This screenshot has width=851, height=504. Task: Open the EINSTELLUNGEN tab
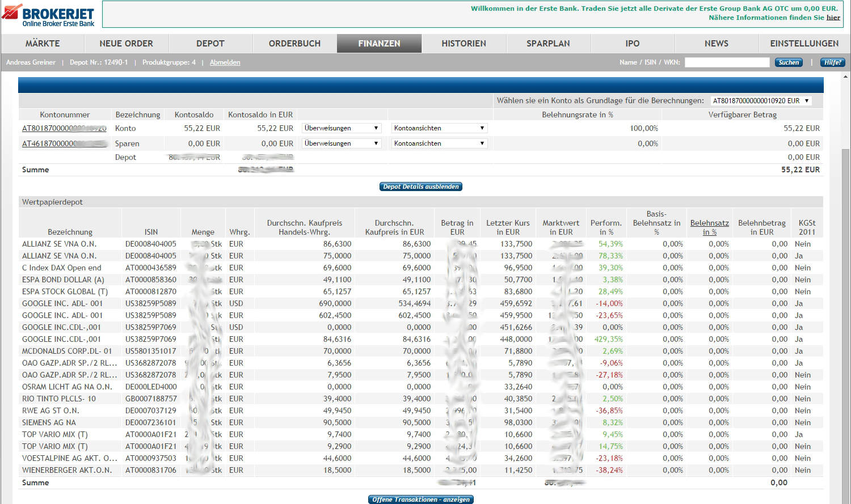[x=804, y=44]
